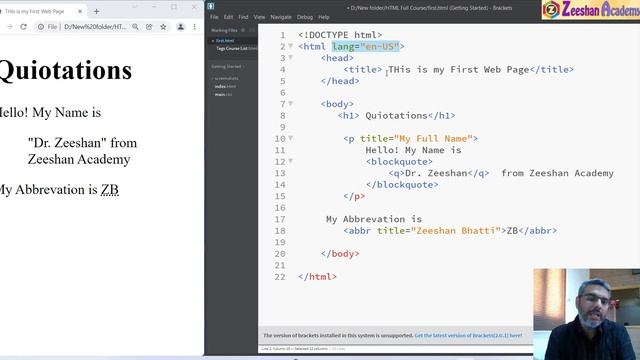The height and width of the screenshot is (360, 640).
Task: Click the Zeeshan Academy logo
Action: 591,10
